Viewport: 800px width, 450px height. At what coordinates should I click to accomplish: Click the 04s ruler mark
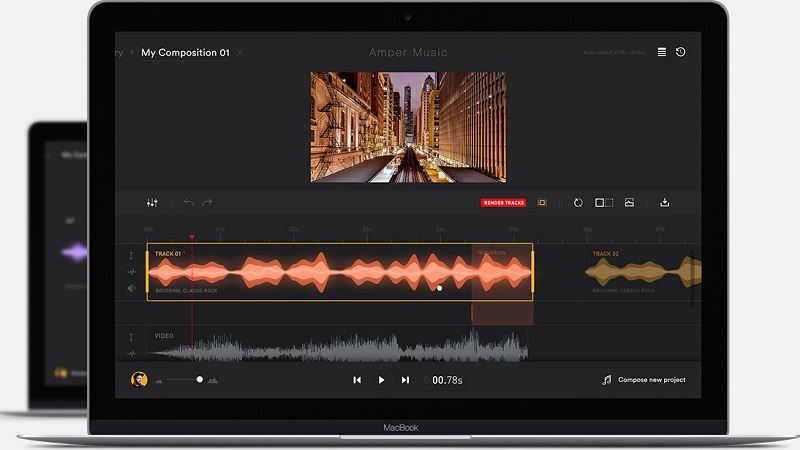coord(440,230)
